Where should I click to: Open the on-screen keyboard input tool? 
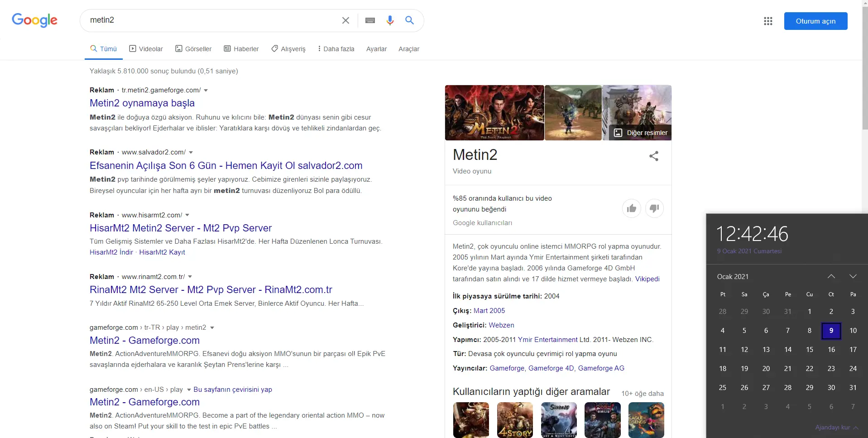click(370, 20)
